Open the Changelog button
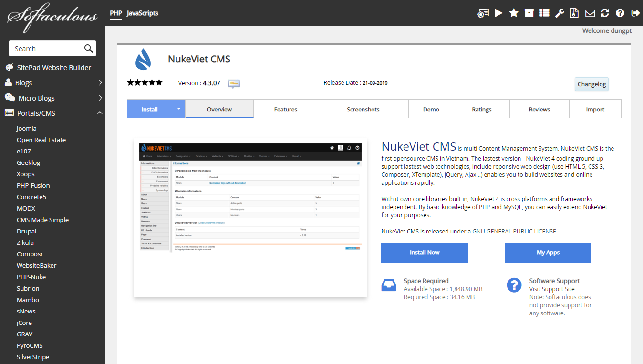This screenshot has height=364, width=643. (x=591, y=84)
